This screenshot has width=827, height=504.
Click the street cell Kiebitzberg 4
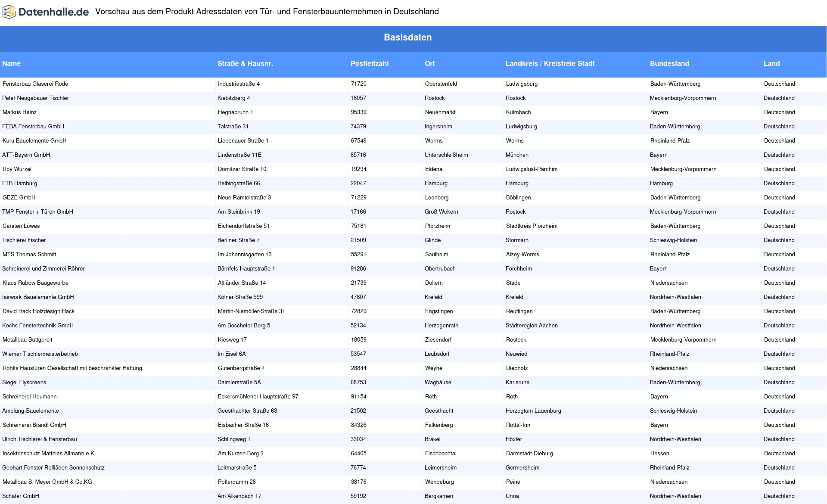pyautogui.click(x=282, y=98)
